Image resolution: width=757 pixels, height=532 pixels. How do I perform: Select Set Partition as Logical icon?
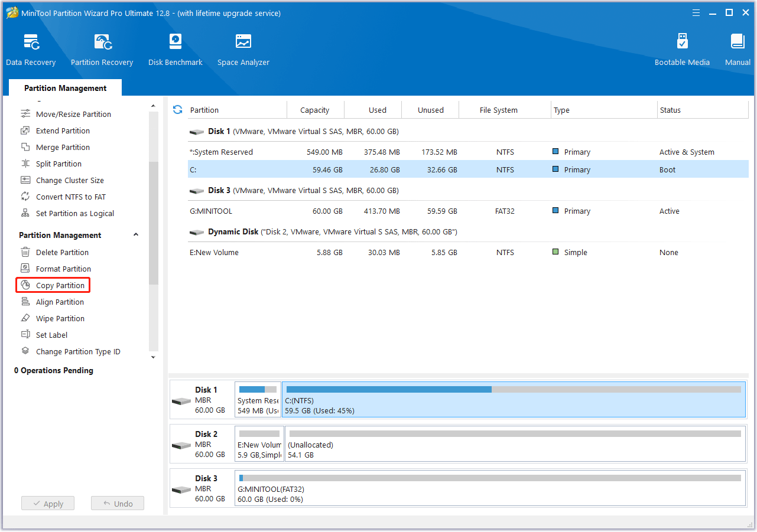(25, 213)
